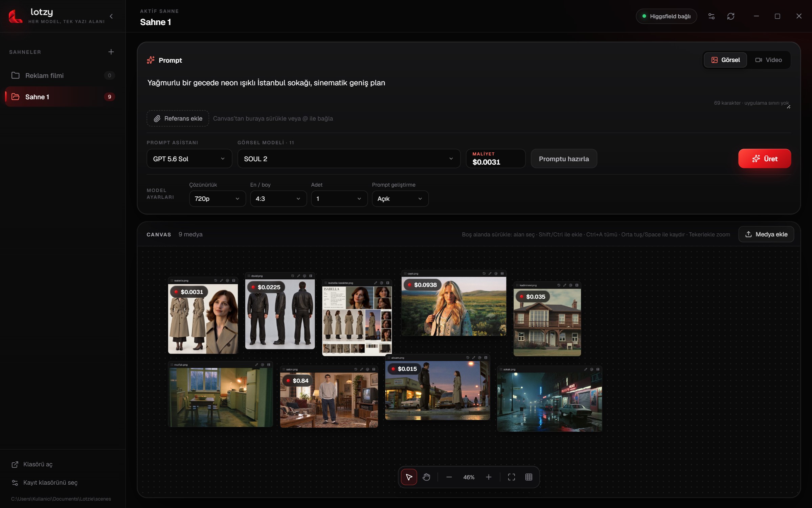Zoom in the canvas with the plus icon
812x508 pixels.
tap(489, 477)
